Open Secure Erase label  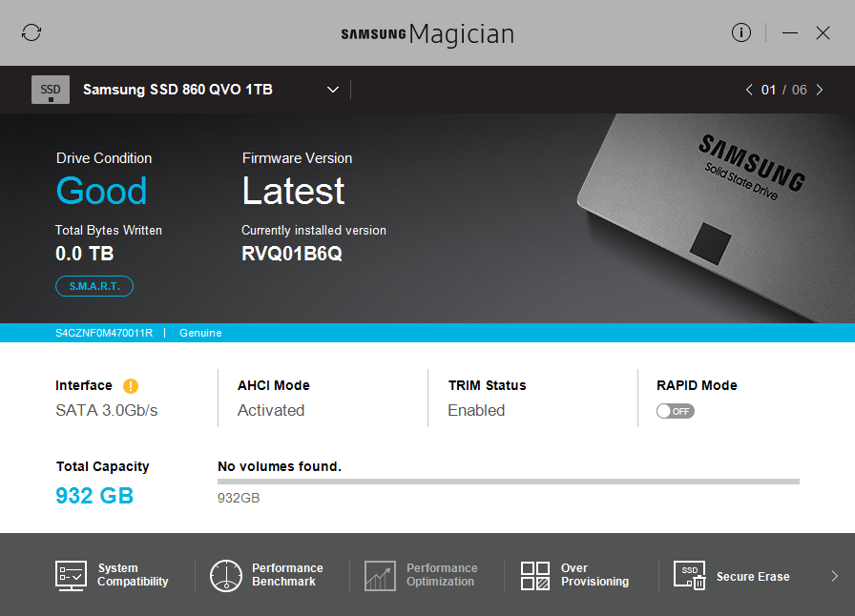pos(753,577)
